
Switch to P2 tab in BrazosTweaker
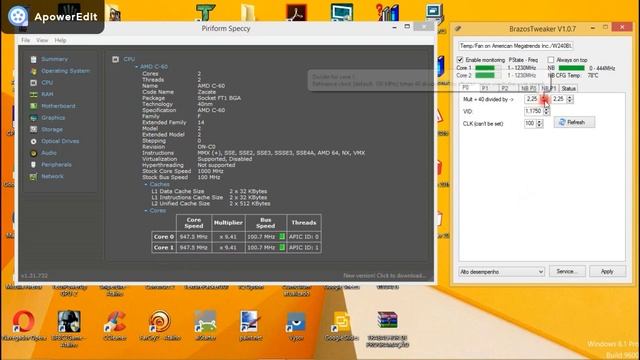coord(504,88)
